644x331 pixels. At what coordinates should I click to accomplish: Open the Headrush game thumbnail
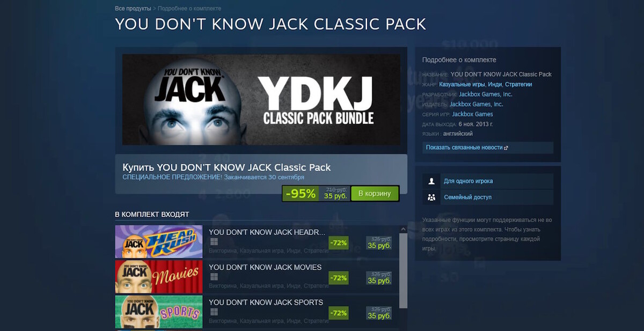click(159, 242)
